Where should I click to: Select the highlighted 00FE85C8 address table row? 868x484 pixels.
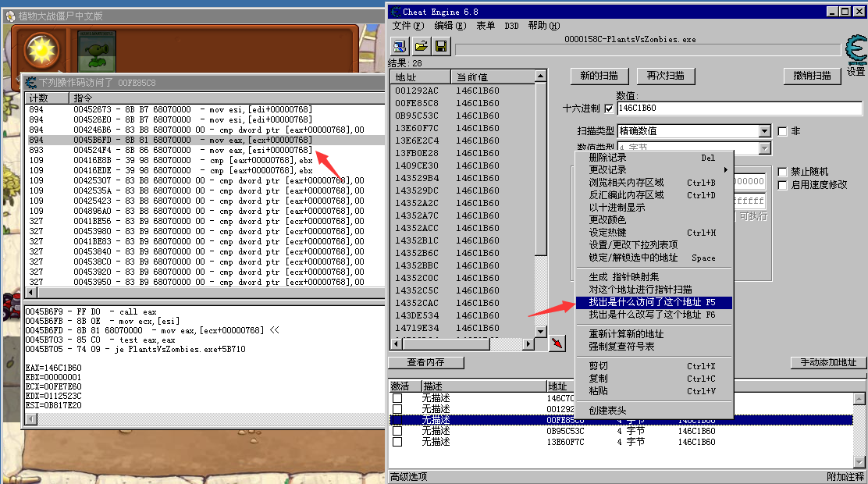point(621,420)
